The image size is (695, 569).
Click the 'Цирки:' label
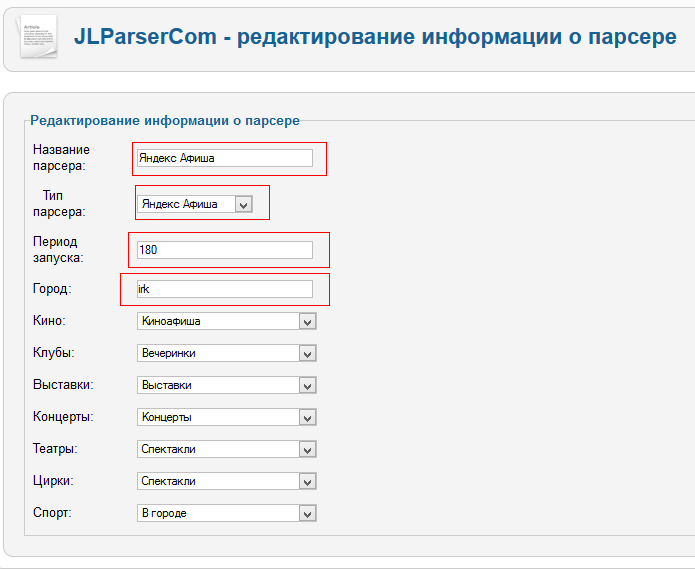coord(53,481)
